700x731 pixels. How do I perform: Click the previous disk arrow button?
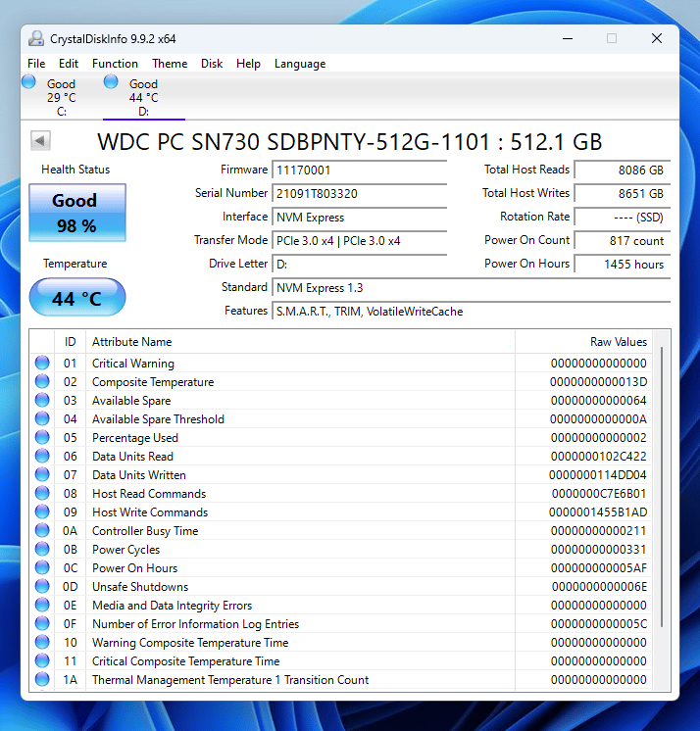point(40,141)
